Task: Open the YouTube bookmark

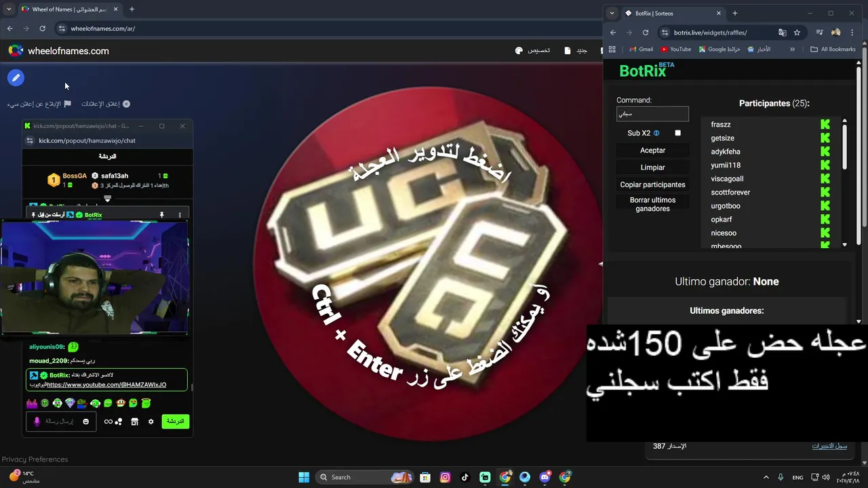Action: click(x=675, y=49)
